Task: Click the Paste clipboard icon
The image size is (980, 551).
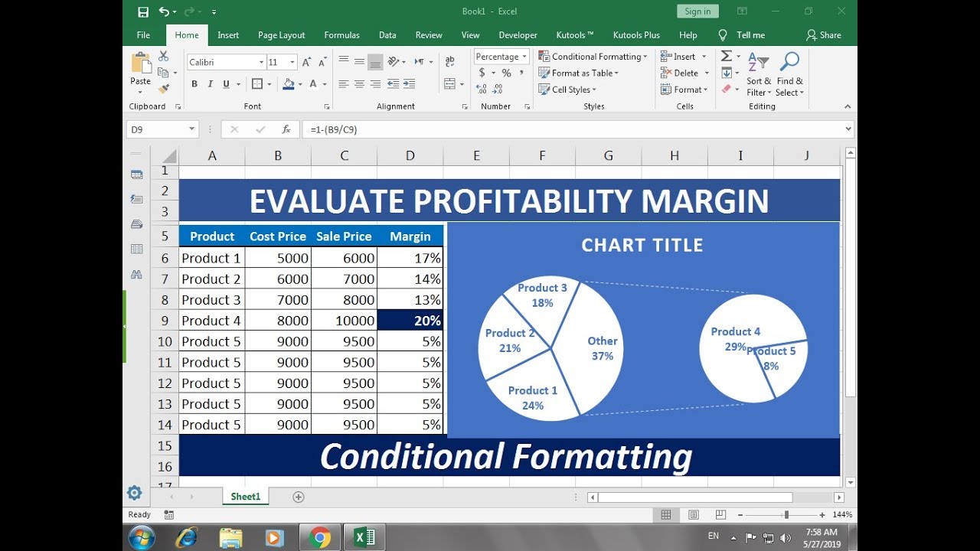Action: [141, 64]
